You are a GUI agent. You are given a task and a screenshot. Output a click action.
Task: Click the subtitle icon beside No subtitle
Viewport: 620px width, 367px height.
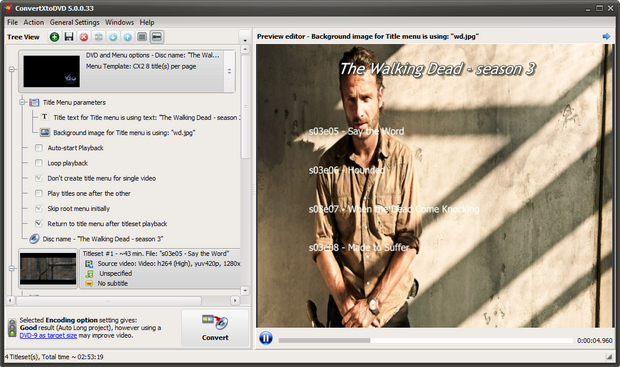tap(89, 284)
